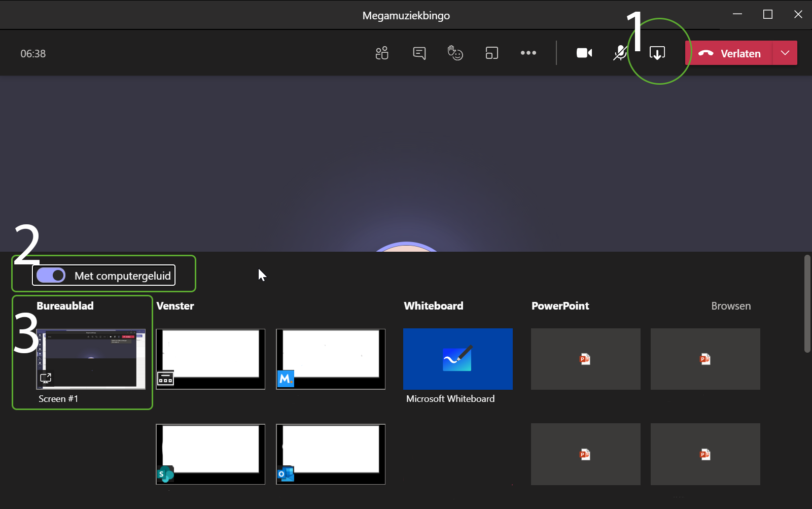Turn off the camera
This screenshot has width=812, height=509.
point(584,53)
